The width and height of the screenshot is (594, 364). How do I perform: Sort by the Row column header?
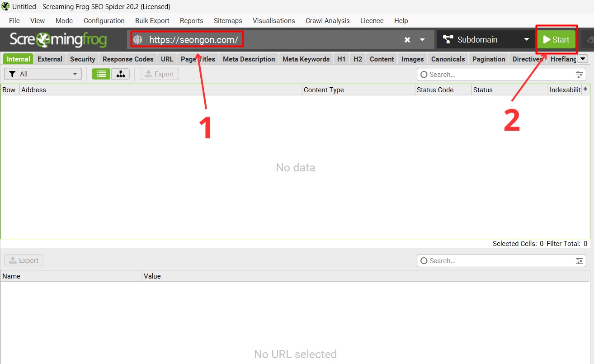pyautogui.click(x=10, y=90)
